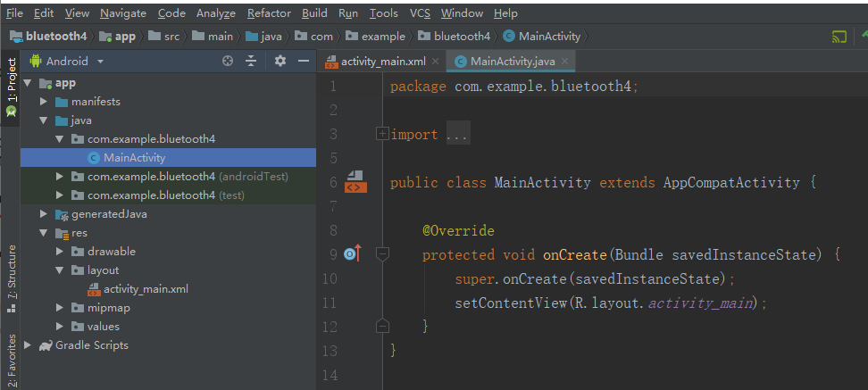Viewport: 868px width, 390px height.
Task: Expand the generatedJava folder
Action: click(44, 214)
